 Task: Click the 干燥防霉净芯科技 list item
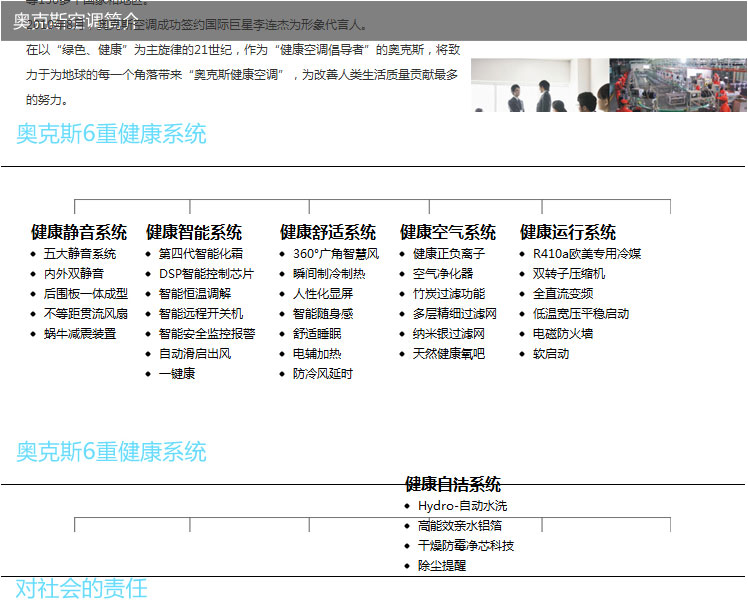466,546
